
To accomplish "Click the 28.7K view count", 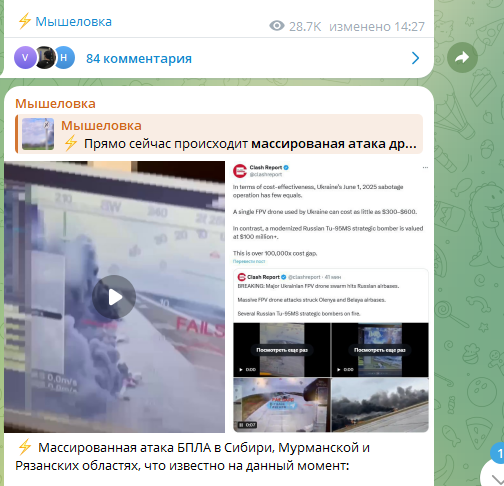I will click(x=305, y=26).
